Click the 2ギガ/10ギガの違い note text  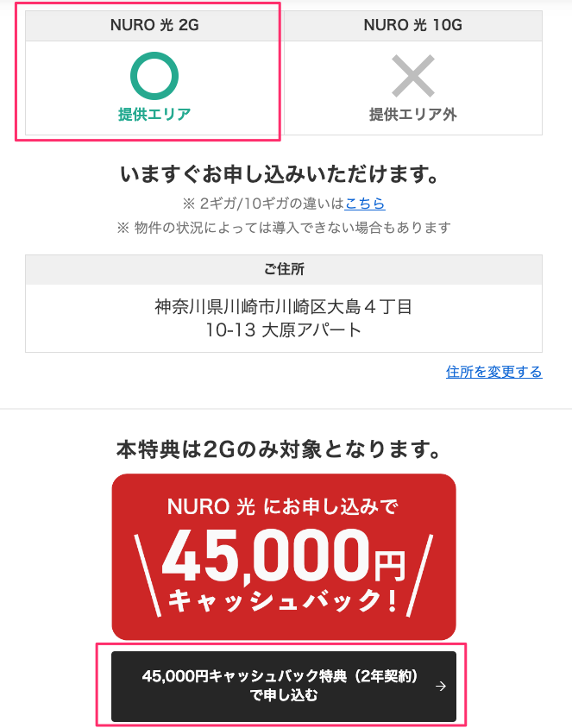coord(263,203)
